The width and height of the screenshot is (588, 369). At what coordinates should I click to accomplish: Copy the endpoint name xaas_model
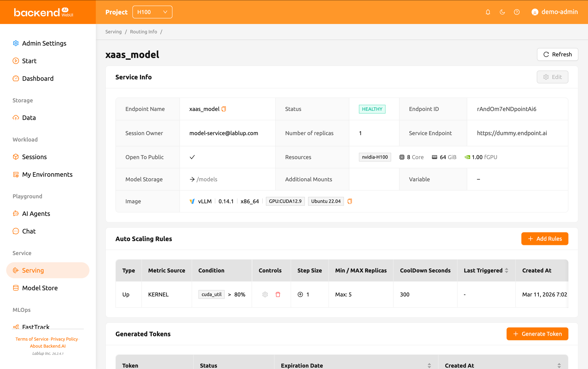coord(224,109)
